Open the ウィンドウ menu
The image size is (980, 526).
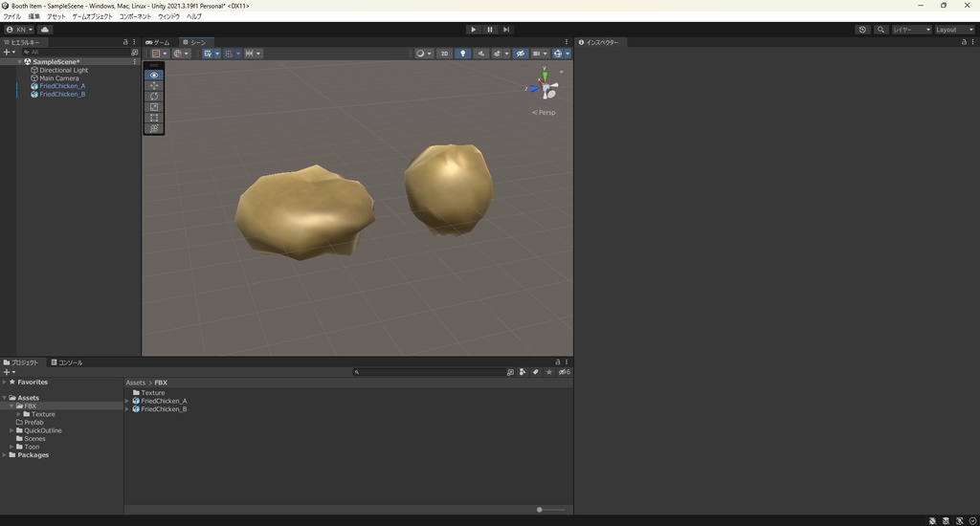pyautogui.click(x=168, y=16)
